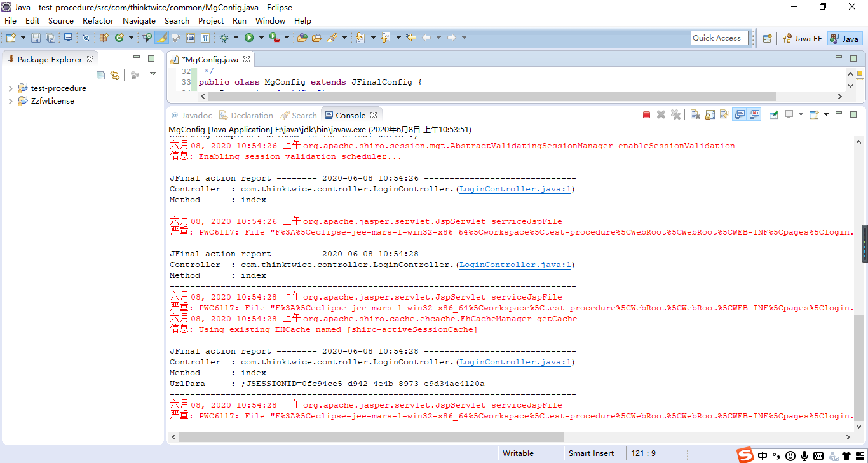Switch to the Java perspective button
The width and height of the screenshot is (868, 463).
pyautogui.click(x=844, y=38)
